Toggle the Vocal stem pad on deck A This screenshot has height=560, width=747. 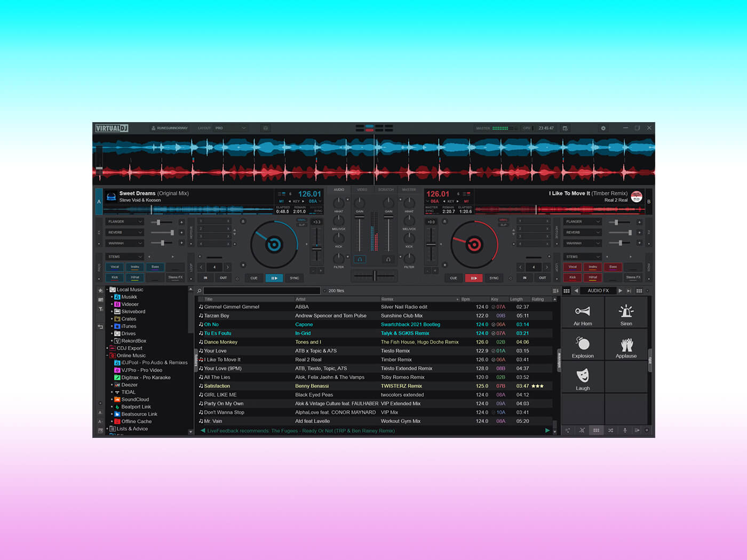(115, 267)
